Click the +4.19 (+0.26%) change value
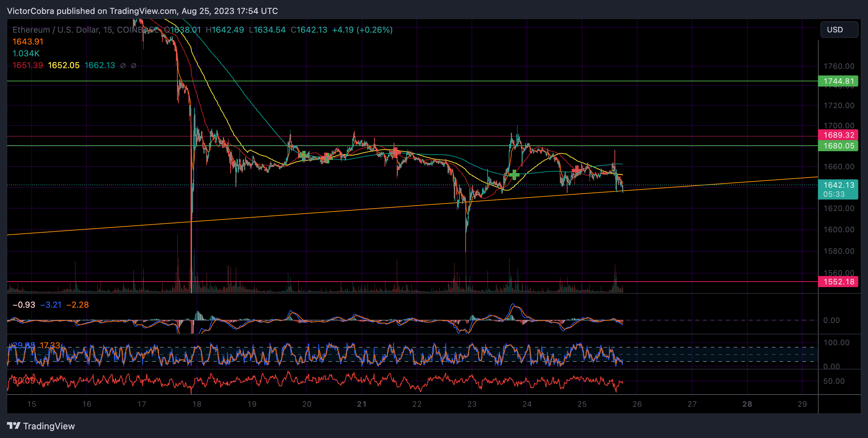 (362, 30)
